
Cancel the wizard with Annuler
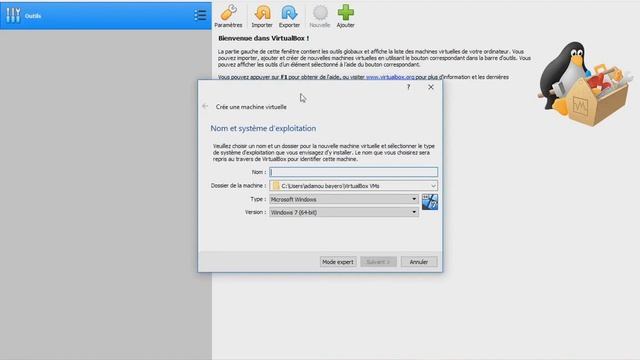pos(419,262)
